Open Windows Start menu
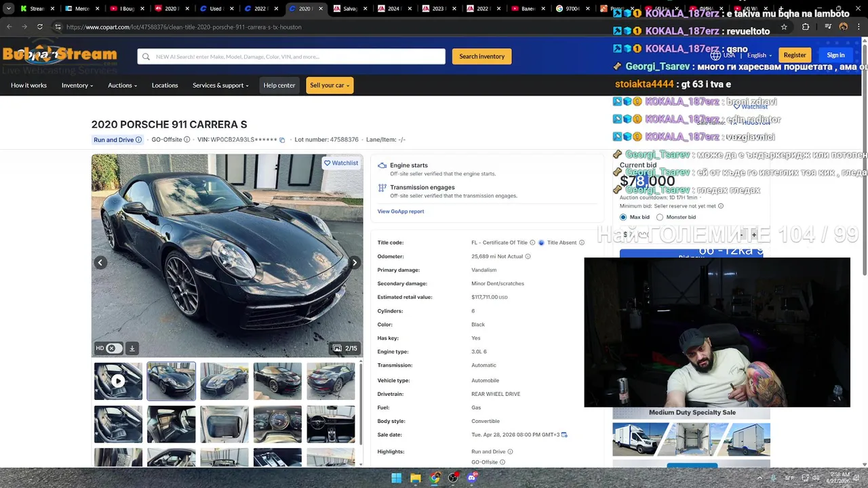The height and width of the screenshot is (488, 868). click(x=397, y=478)
